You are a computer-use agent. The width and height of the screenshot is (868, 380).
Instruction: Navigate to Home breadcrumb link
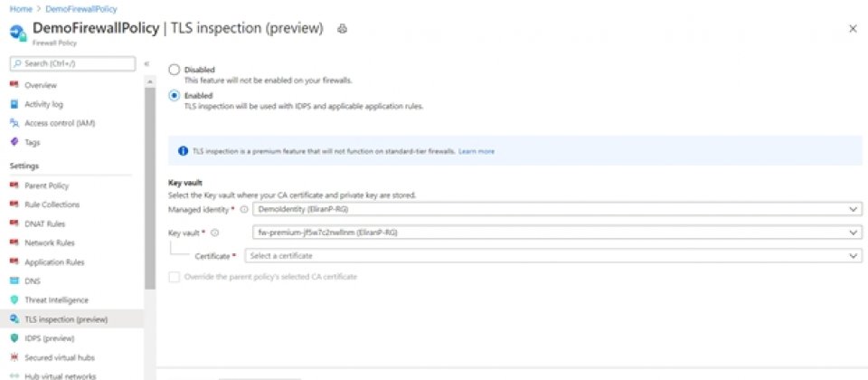click(x=21, y=9)
